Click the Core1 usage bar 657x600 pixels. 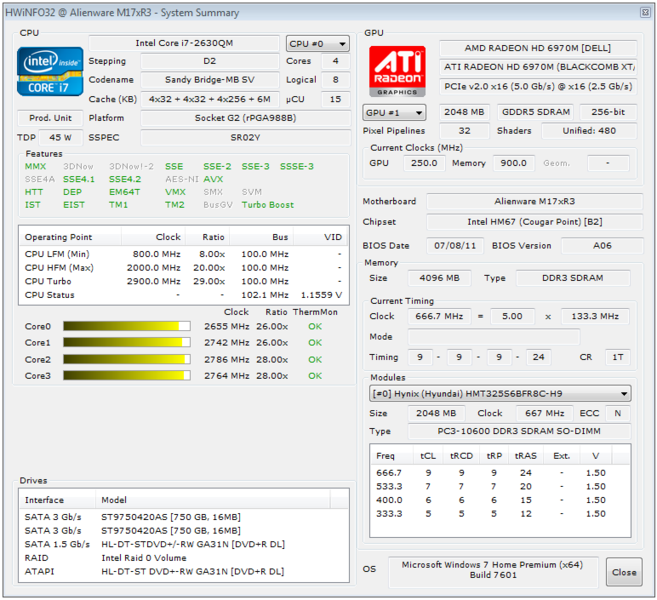click(127, 342)
